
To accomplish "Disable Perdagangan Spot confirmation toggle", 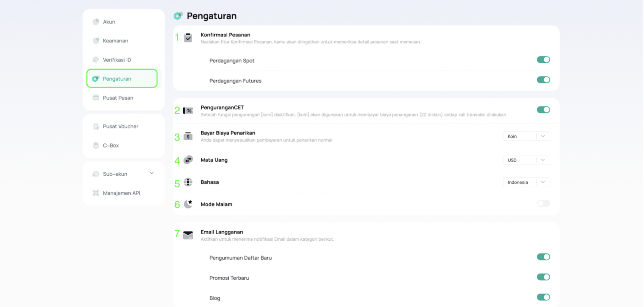I will [543, 60].
